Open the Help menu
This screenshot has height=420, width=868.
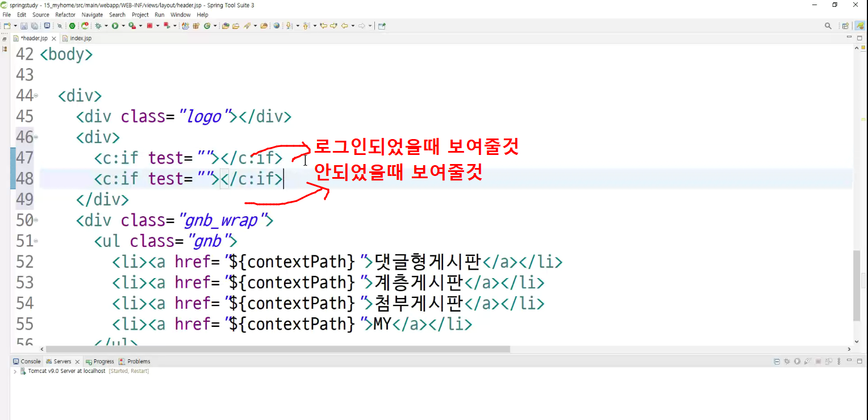pyautogui.click(x=202, y=15)
